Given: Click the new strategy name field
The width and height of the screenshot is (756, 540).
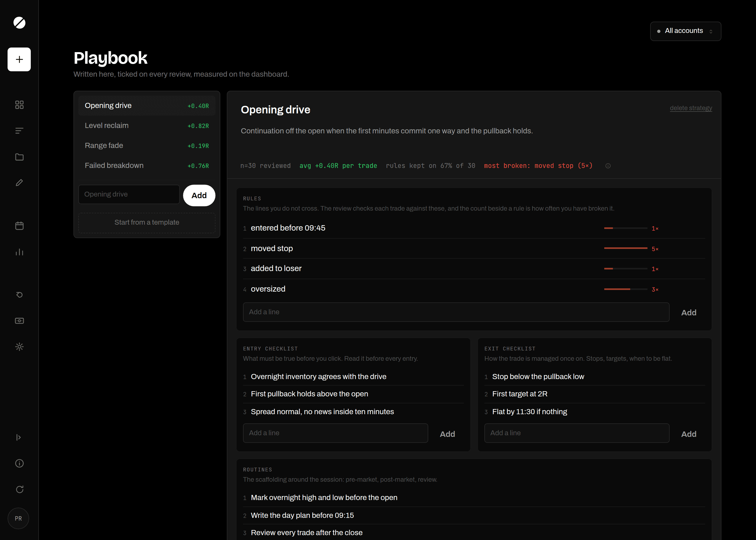Looking at the screenshot, I should [129, 194].
